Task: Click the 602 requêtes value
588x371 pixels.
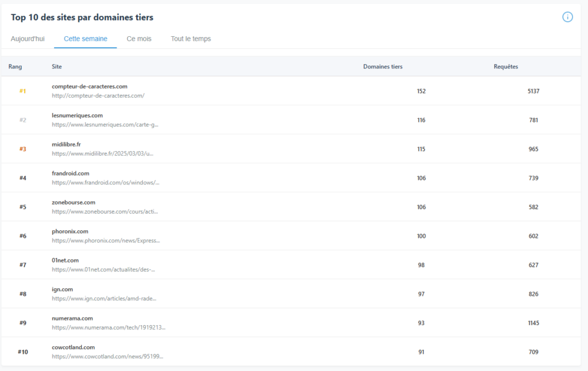Action: click(x=533, y=236)
